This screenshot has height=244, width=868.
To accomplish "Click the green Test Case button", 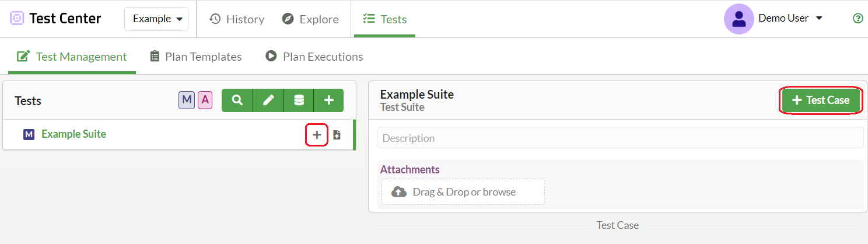I will point(821,100).
